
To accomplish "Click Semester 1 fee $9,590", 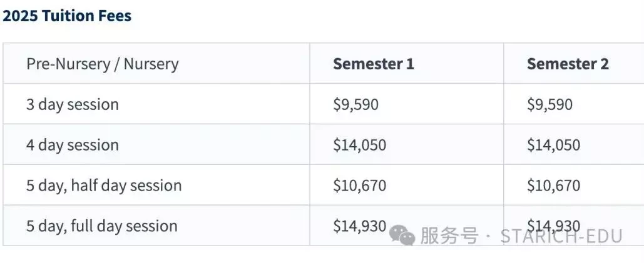I will (x=355, y=104).
